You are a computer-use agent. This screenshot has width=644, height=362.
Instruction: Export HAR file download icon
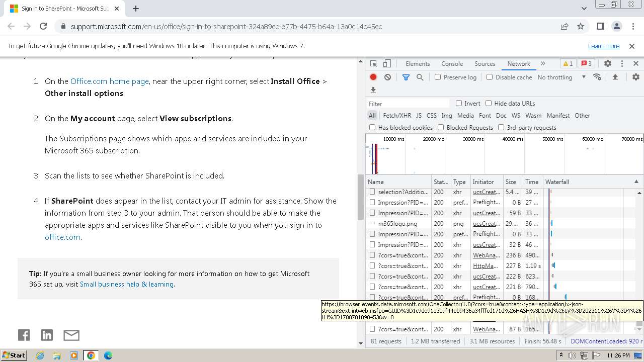373,90
